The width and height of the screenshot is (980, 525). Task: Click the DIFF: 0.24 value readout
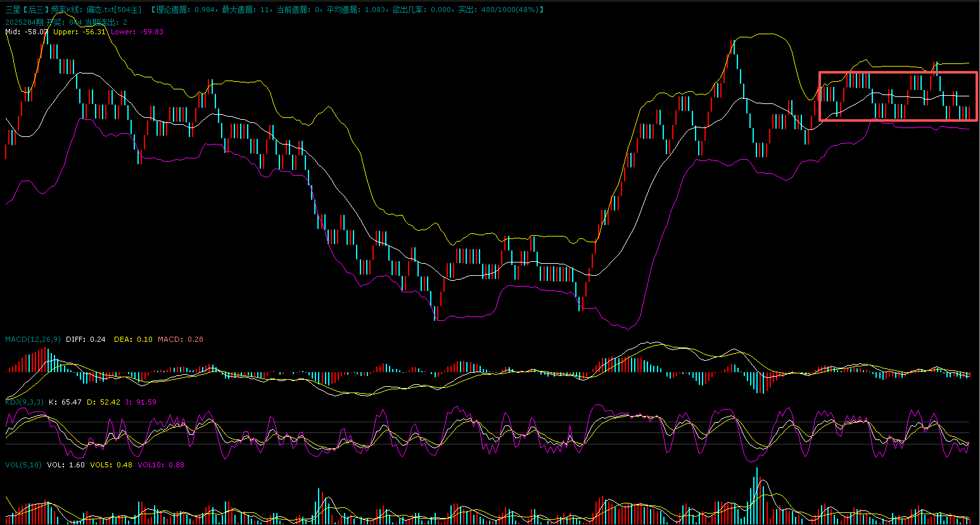(x=86, y=339)
